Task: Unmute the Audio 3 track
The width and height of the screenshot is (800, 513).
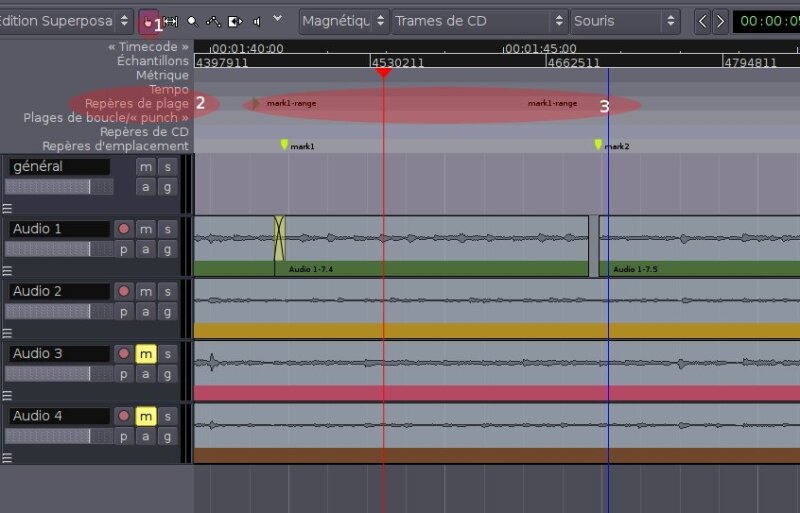Action: click(x=146, y=354)
